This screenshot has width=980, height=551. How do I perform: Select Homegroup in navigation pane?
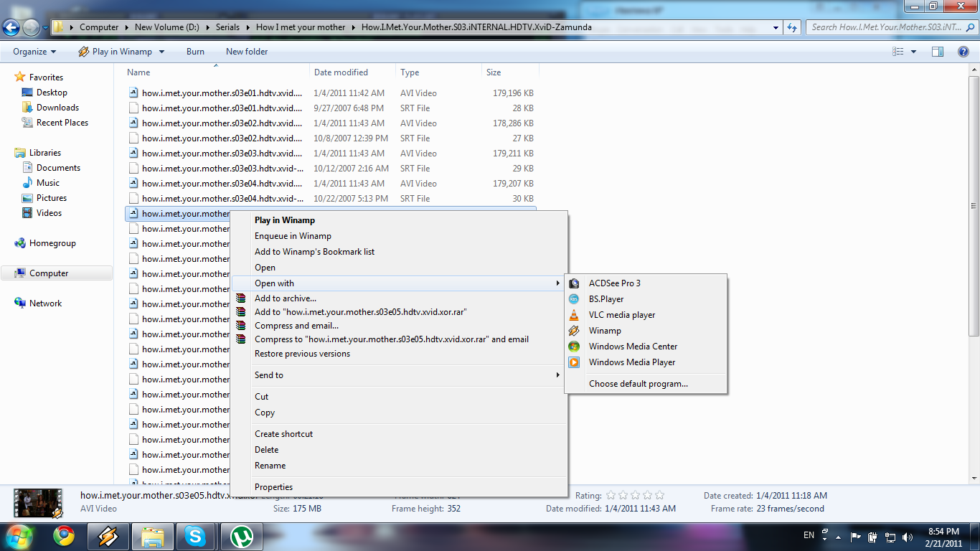click(x=52, y=243)
